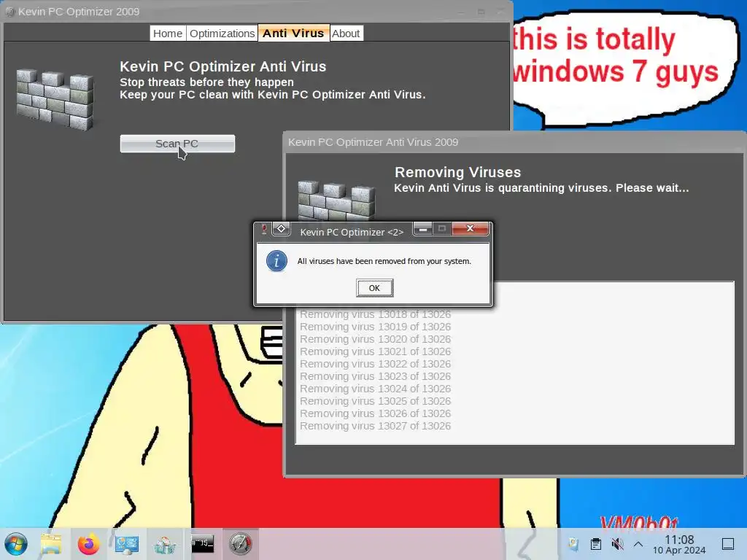Open the software store basket taskbar icon
747x560 pixels.
(165, 544)
